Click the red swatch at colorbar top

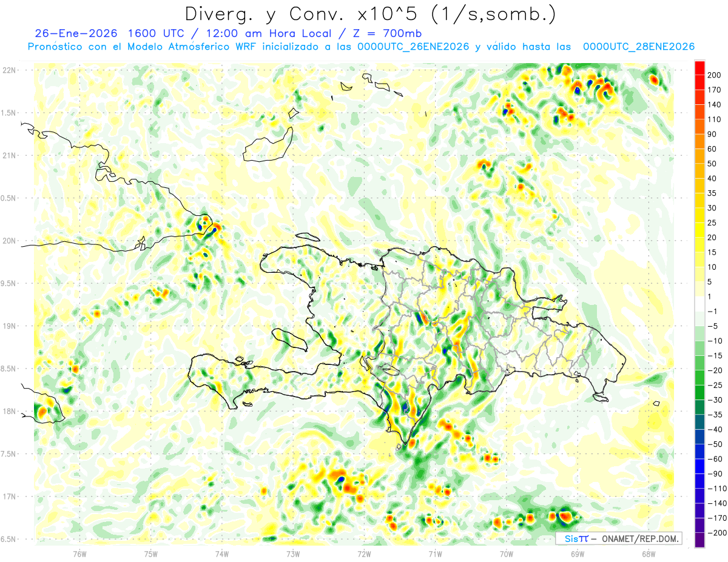pos(699,67)
